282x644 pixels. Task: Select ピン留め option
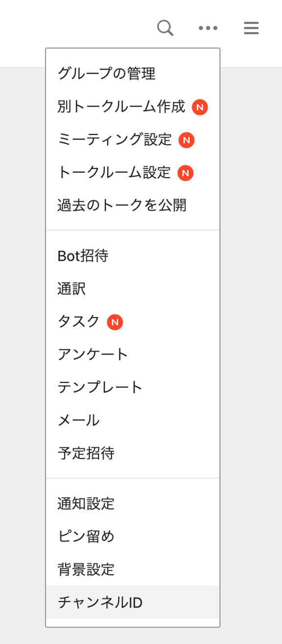tap(133, 537)
